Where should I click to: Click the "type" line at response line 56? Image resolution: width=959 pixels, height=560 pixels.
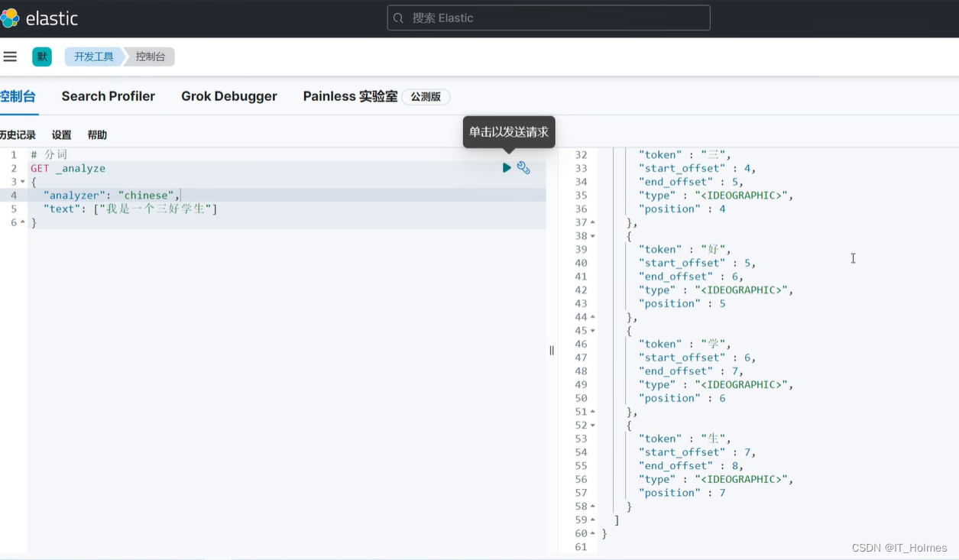pyautogui.click(x=716, y=480)
